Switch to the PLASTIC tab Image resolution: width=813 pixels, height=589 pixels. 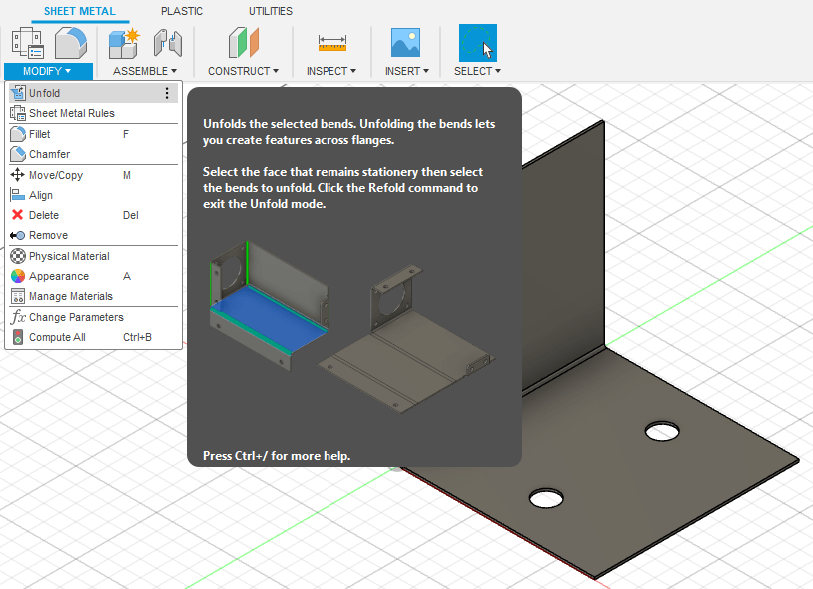(181, 11)
